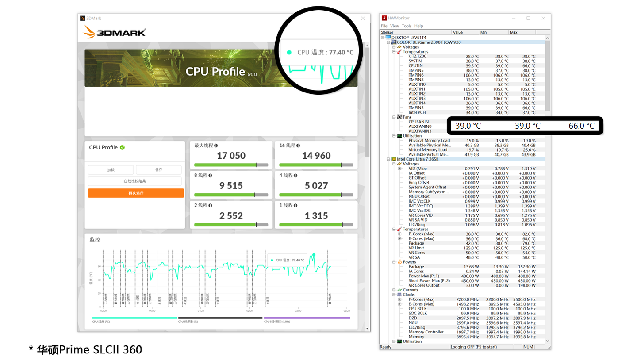This screenshot has height=364, width=637.
Task: Click the green score bar under 17 050
Action: click(x=225, y=165)
